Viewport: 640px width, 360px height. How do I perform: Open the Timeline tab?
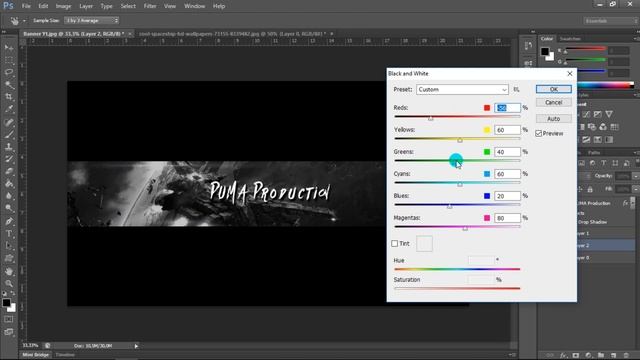(x=65, y=355)
